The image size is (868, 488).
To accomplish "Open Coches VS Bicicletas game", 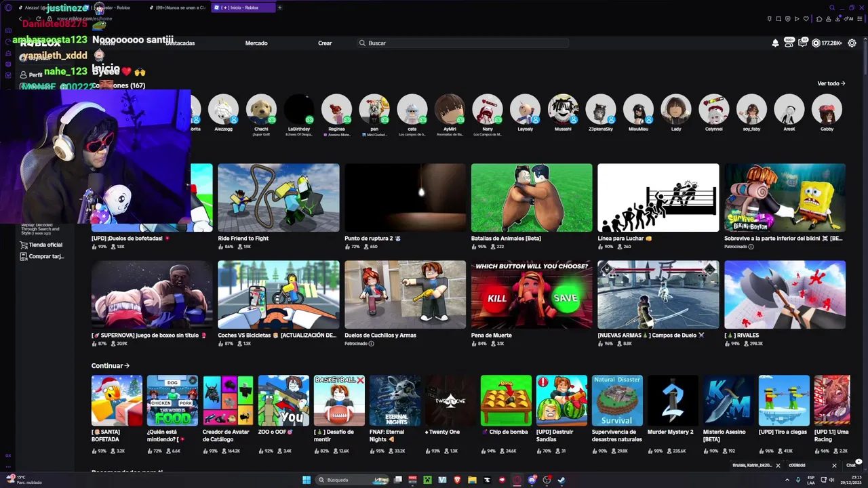I will point(279,295).
